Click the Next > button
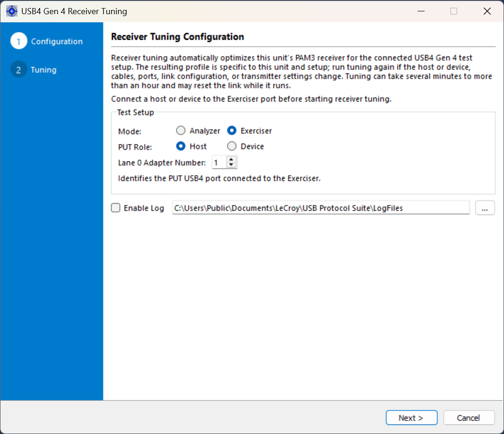 pos(411,417)
